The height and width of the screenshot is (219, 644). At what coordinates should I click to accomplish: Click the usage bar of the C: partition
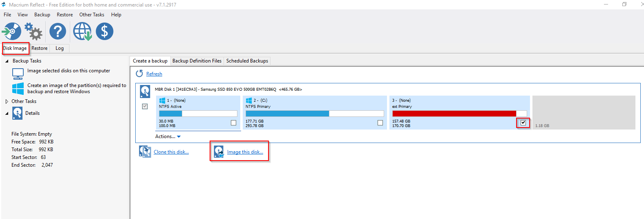(315, 114)
